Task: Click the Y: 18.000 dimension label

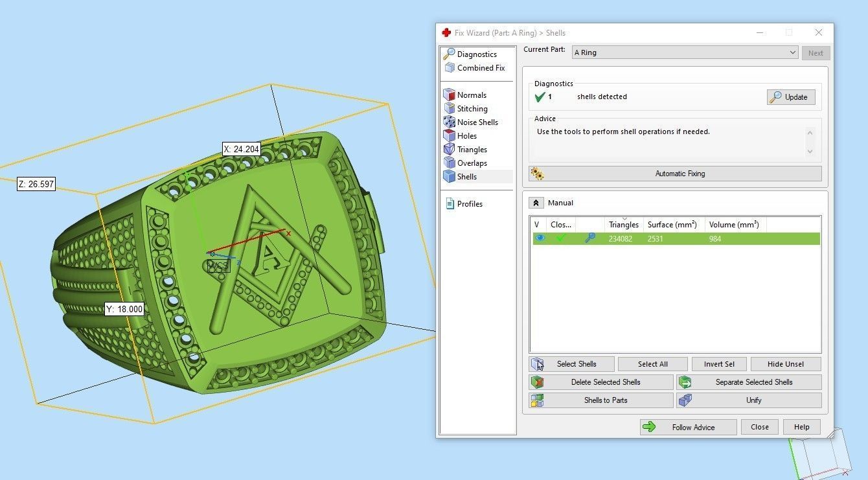Action: pyautogui.click(x=124, y=309)
